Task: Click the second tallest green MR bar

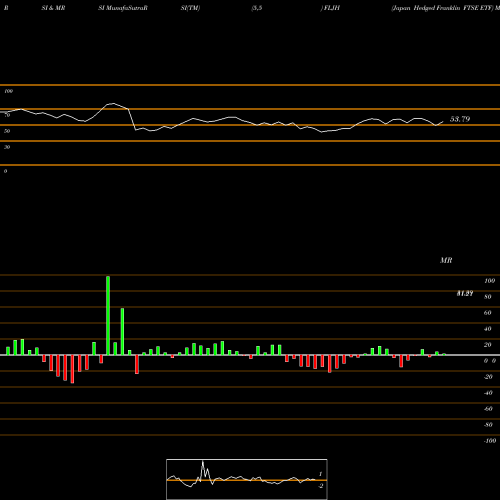Action: pos(122,331)
